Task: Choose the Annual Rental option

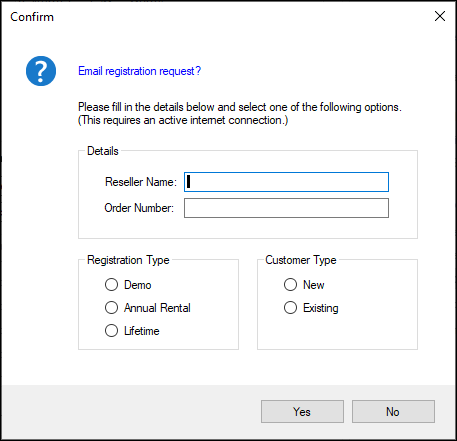Action: 112,308
